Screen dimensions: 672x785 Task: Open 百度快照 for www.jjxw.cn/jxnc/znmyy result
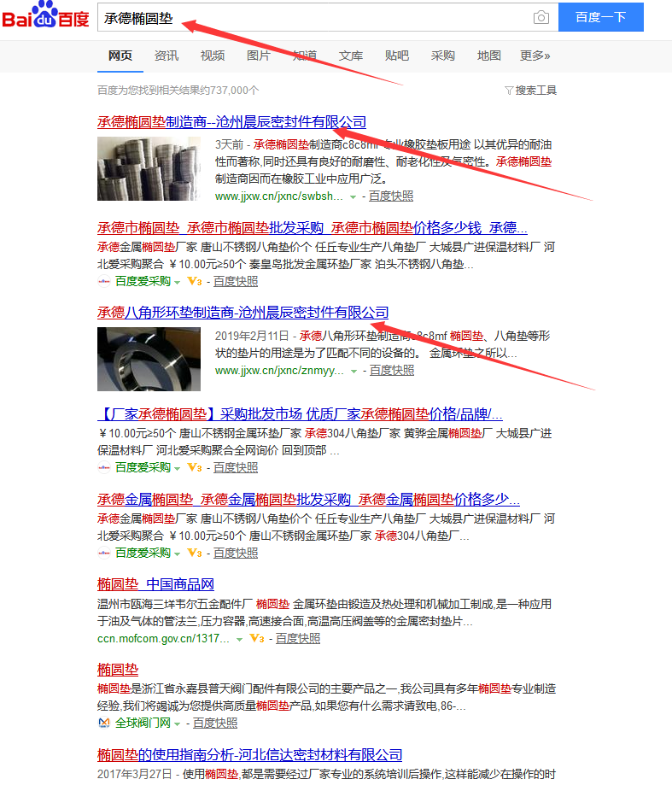392,371
